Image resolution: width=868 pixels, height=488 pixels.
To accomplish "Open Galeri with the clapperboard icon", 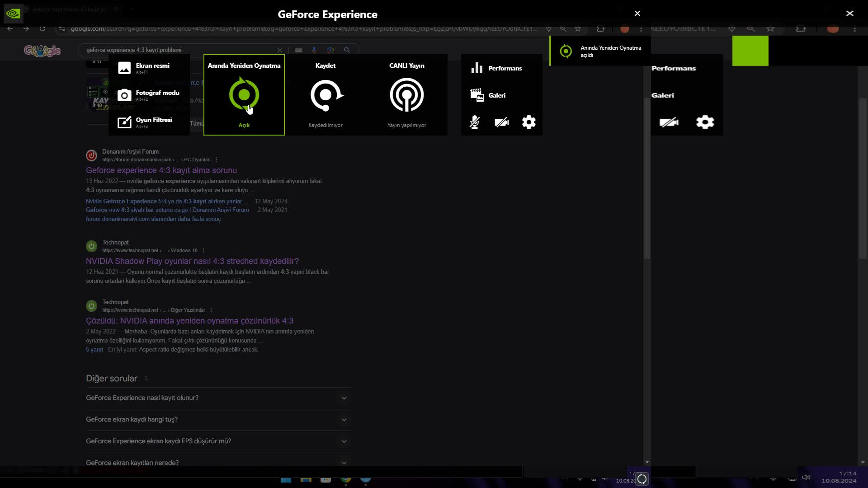I will pyautogui.click(x=488, y=95).
